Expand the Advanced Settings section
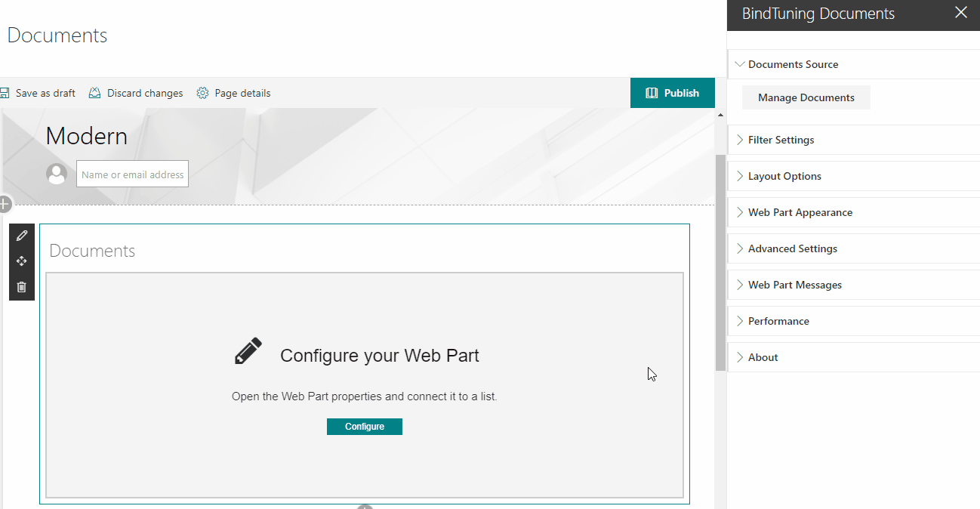Viewport: 980px width, 509px height. click(x=854, y=248)
